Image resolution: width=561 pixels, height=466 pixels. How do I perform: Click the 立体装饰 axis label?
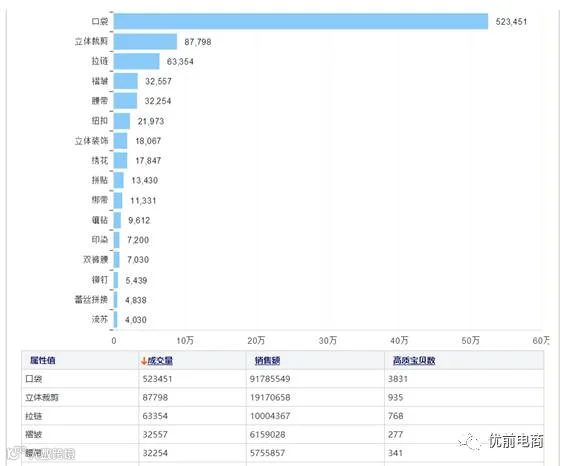tap(91, 141)
